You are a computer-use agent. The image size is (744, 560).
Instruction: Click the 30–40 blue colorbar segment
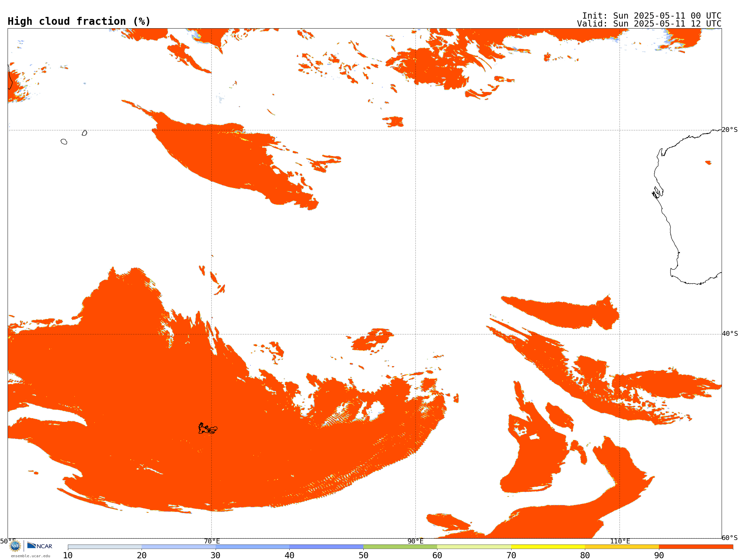click(x=252, y=547)
